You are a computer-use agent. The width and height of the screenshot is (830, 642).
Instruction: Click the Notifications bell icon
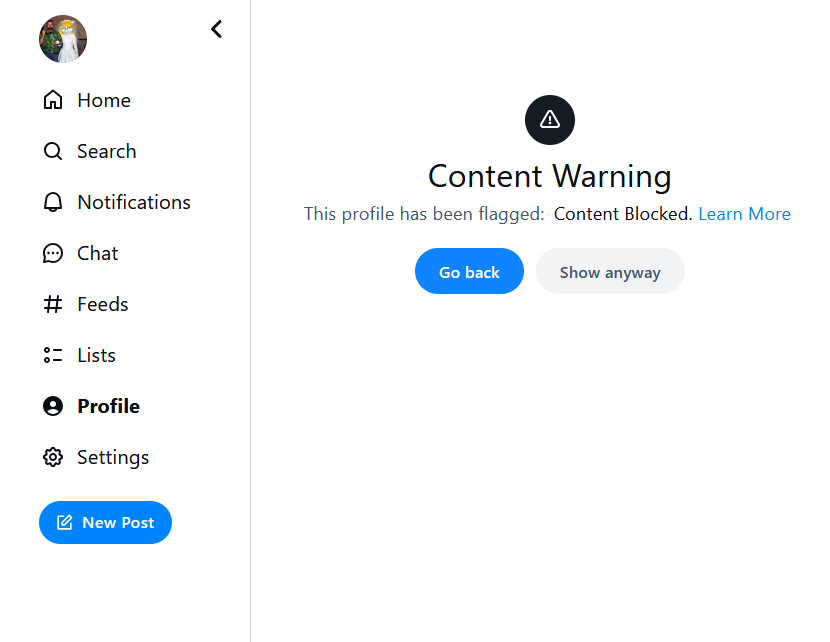coord(53,202)
